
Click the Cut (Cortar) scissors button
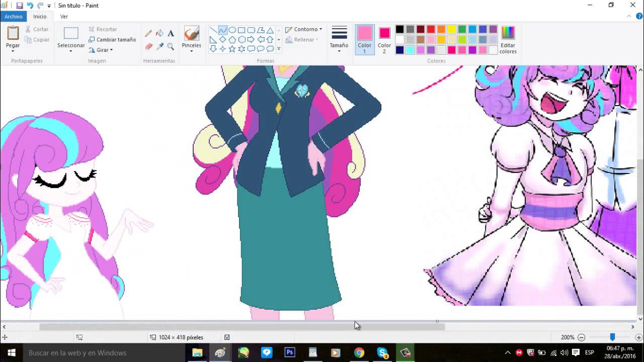coord(37,29)
